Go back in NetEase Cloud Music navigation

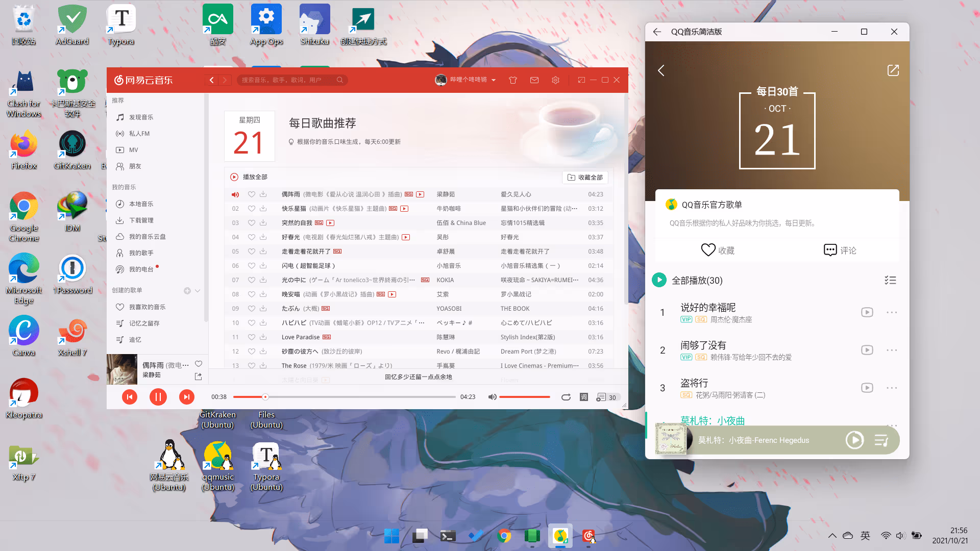coord(212,80)
